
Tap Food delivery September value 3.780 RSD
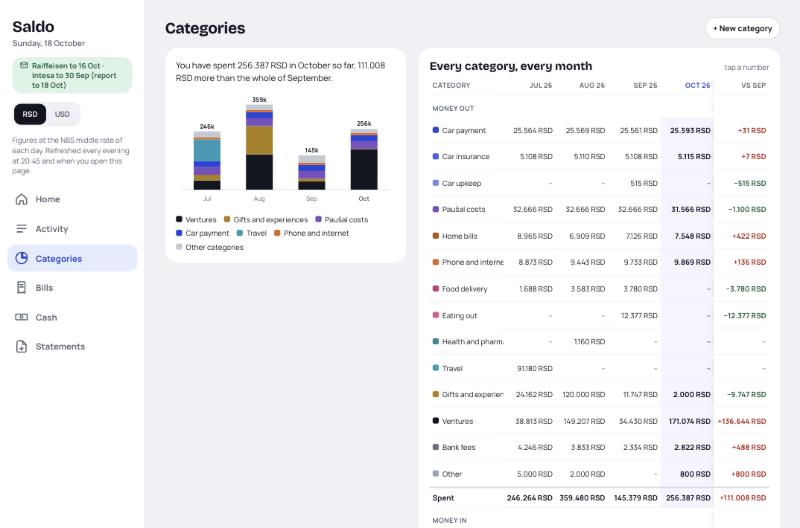click(640, 289)
